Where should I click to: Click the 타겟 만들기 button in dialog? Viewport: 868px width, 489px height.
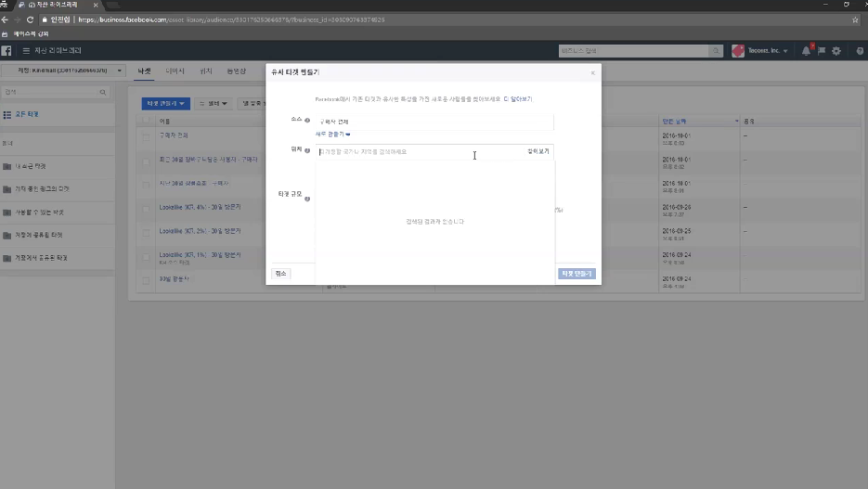pos(577,274)
